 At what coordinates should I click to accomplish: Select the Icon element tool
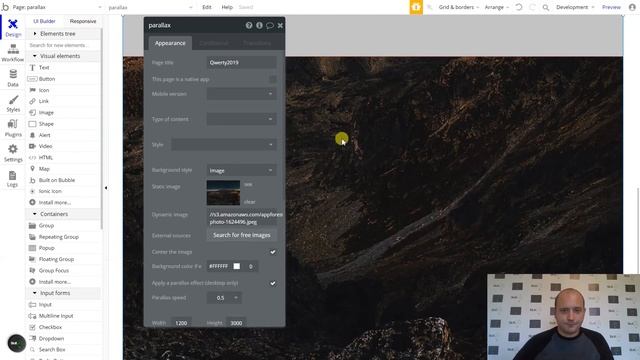[x=44, y=90]
